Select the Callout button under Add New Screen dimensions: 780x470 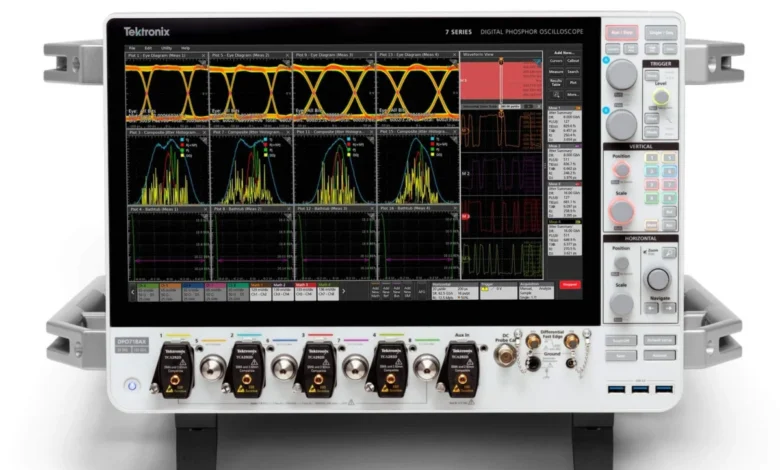coord(573,61)
